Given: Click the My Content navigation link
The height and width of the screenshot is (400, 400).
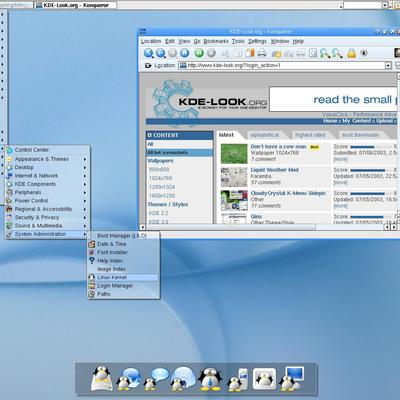Looking at the screenshot, I should tap(357, 121).
